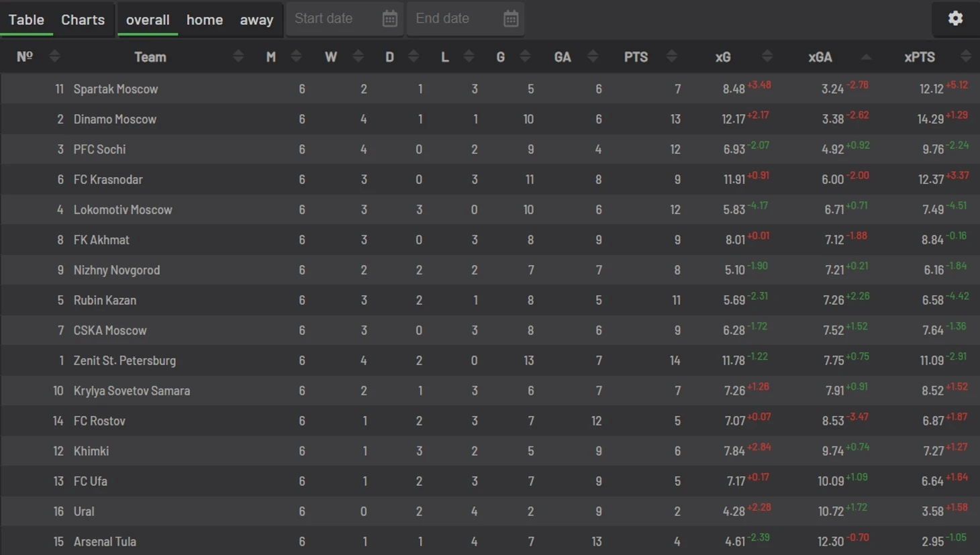The height and width of the screenshot is (555, 980).
Task: Sort by PTS column arrows
Action: pyautogui.click(x=672, y=56)
